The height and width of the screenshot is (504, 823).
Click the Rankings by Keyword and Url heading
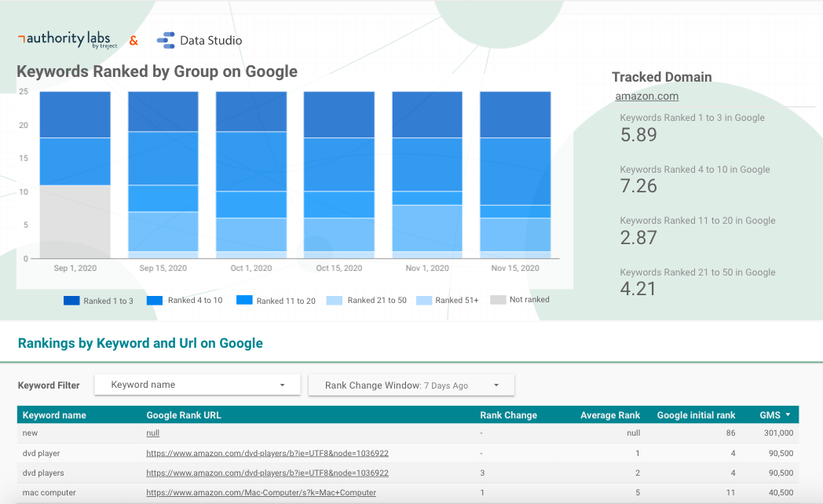tap(140, 343)
